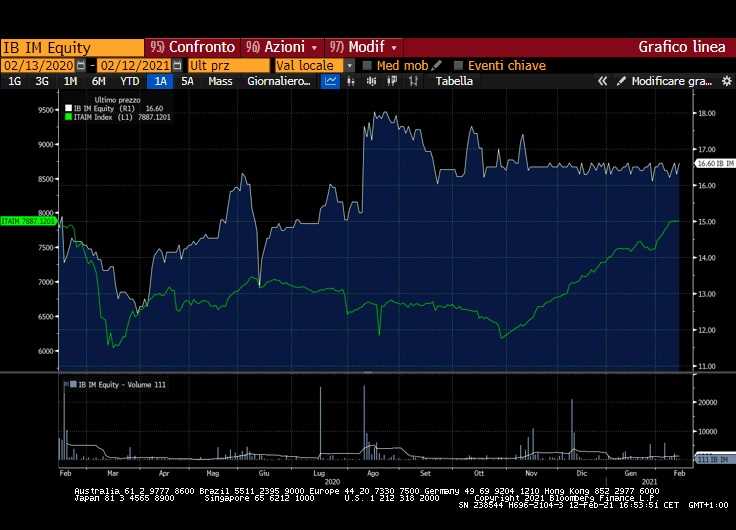Open end date calendar picker icon
This screenshot has height=530, width=736.
[177, 65]
